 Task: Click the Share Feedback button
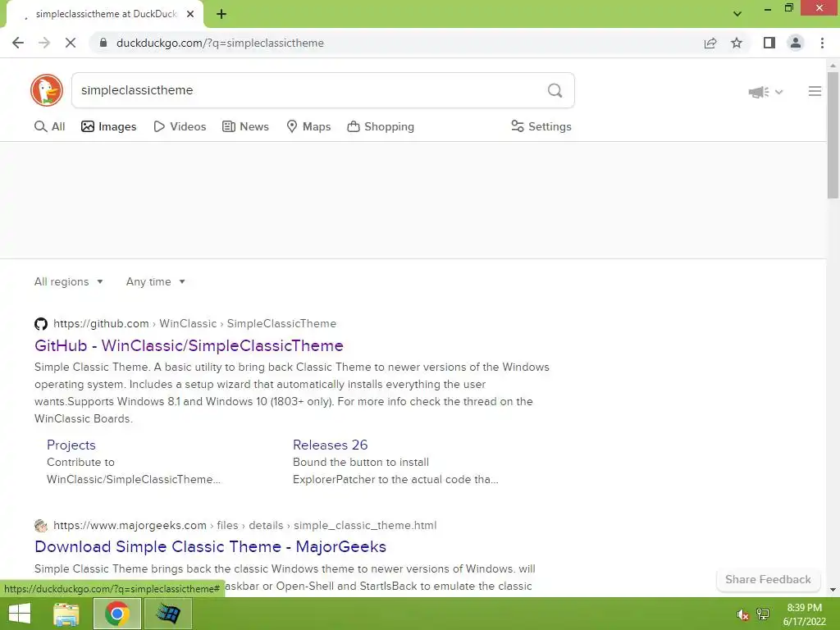click(768, 580)
